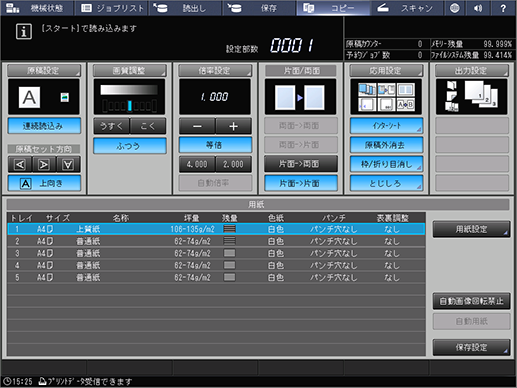The height and width of the screenshot is (388, 517).
Task: Open 保存設定 store settings
Action: pyautogui.click(x=471, y=347)
